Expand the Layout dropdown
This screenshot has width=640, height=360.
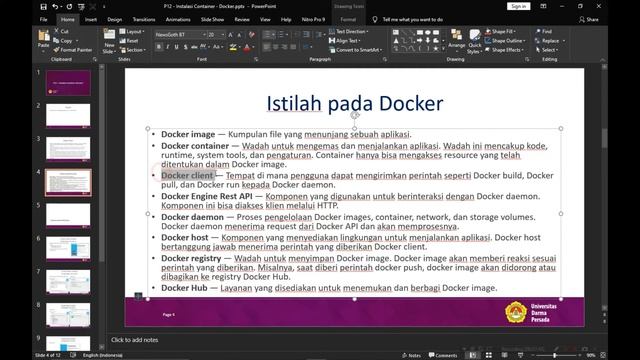[132, 31]
